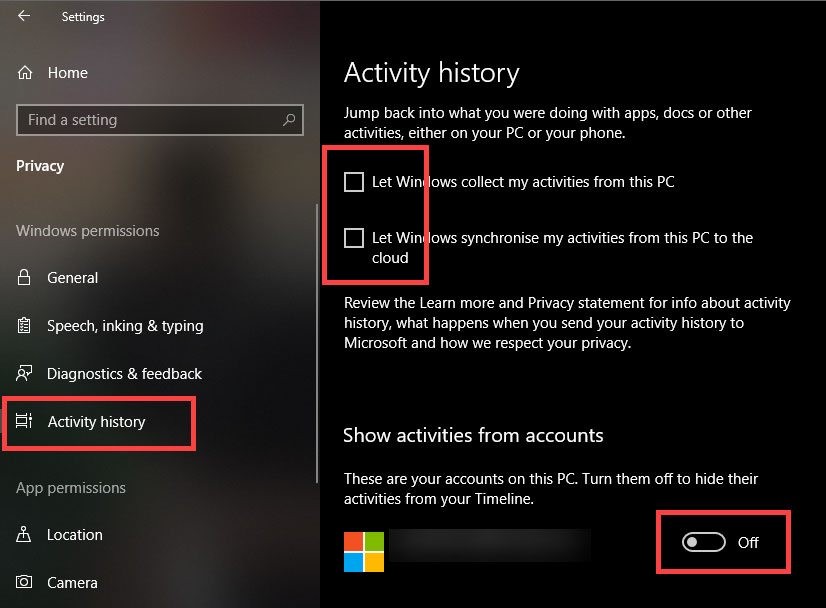
Task: Click the Camera icon in the sidebar
Action: (x=25, y=583)
